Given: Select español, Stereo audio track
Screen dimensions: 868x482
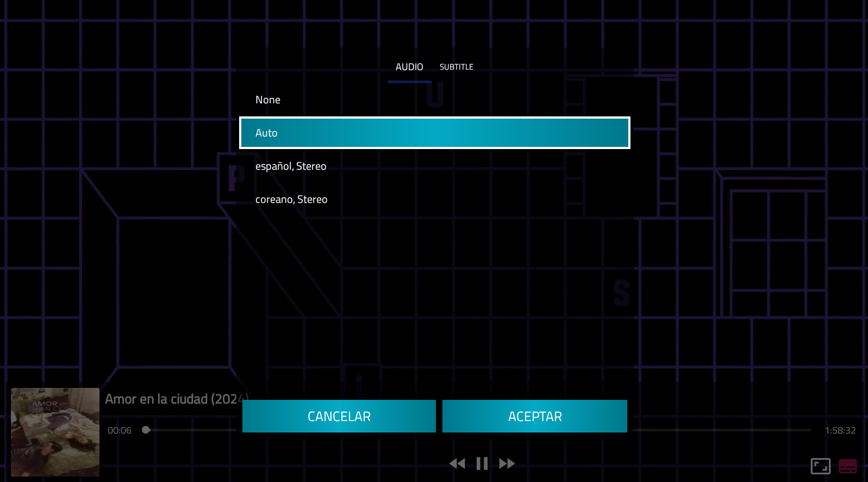Looking at the screenshot, I should click(x=291, y=166).
